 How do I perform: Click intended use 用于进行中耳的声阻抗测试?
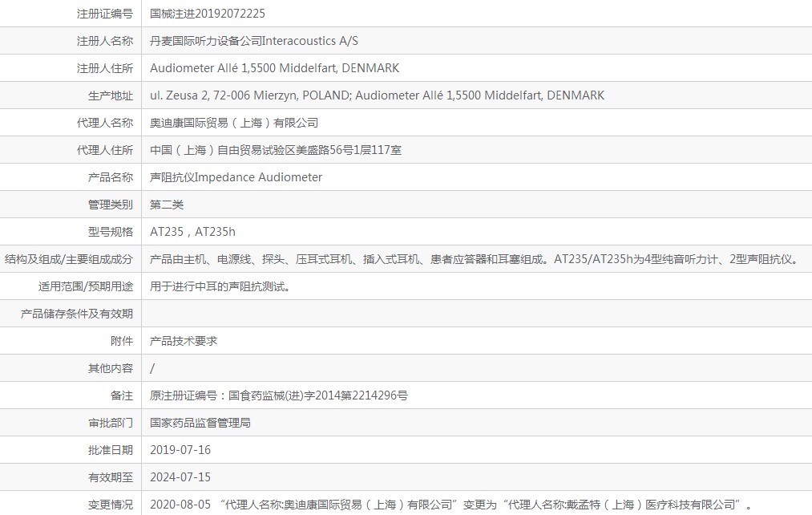coord(220,286)
